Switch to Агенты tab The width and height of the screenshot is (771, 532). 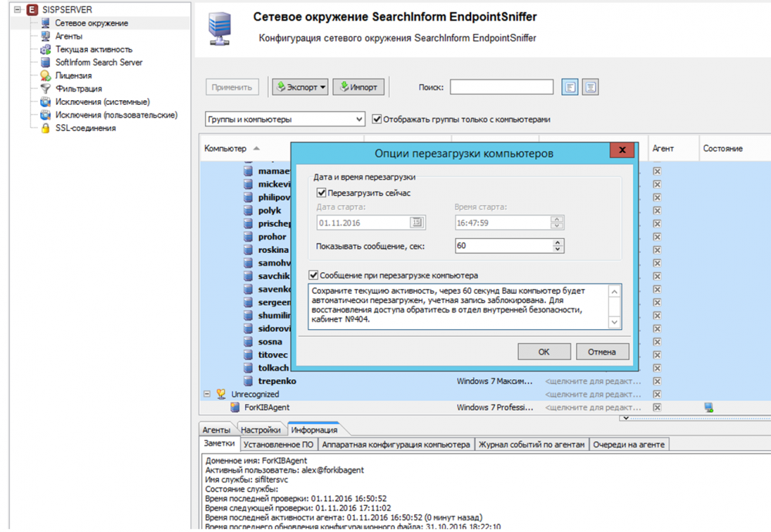pos(216,429)
